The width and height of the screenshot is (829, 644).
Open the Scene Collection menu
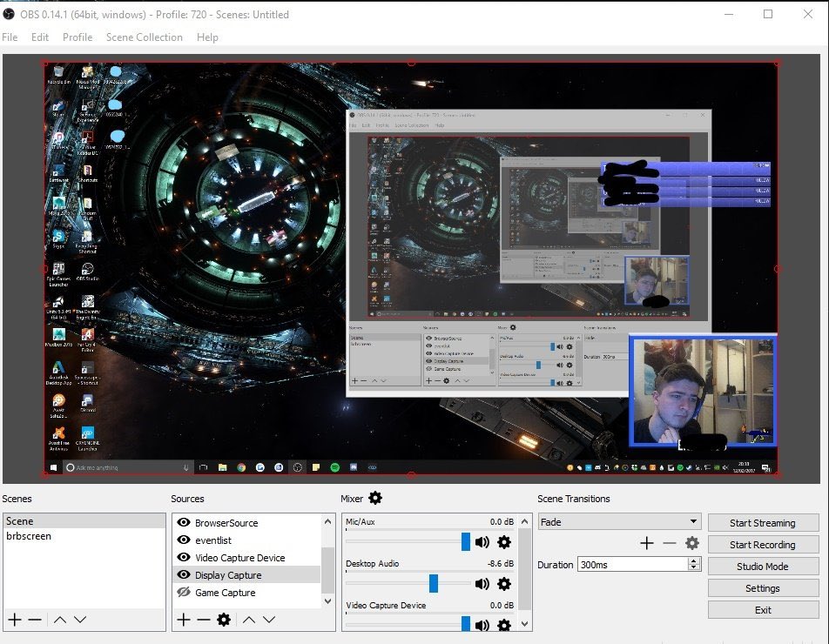point(145,37)
